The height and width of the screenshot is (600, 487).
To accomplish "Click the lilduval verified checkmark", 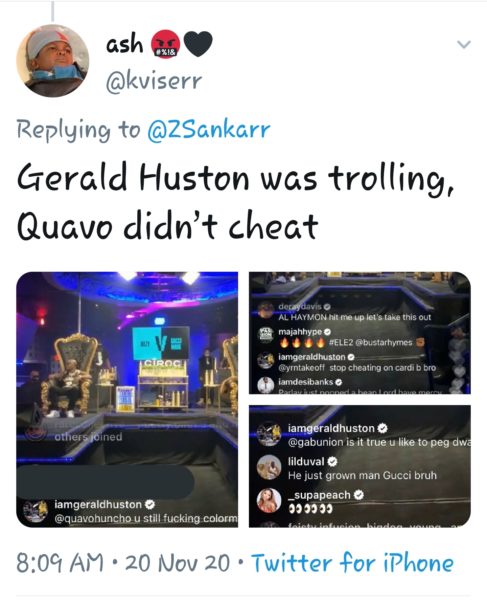I will click(332, 461).
